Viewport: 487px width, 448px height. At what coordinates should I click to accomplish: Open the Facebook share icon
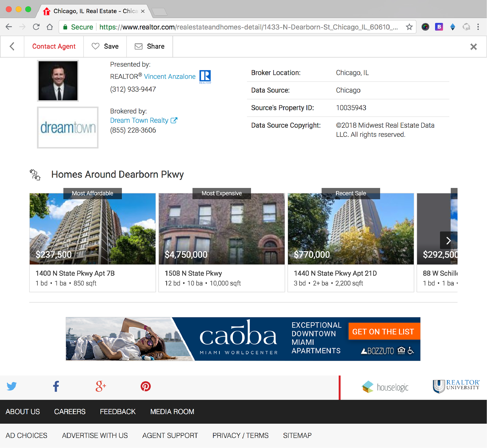click(56, 386)
